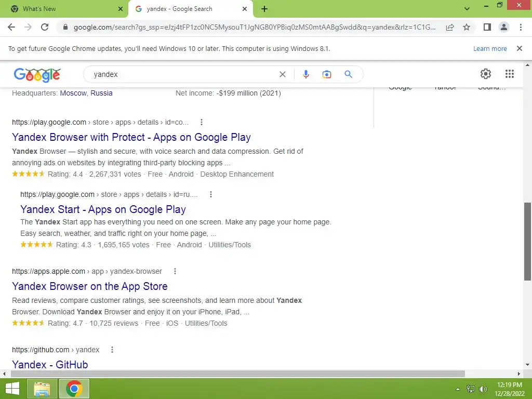Close the yandex Google Search tab
Screen dimensions: 532x399
tap(245, 9)
